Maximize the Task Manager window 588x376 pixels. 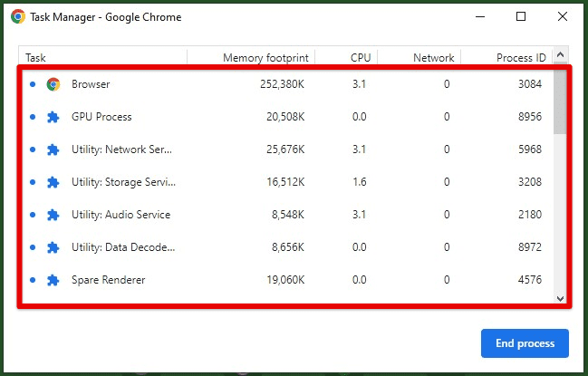(x=521, y=16)
